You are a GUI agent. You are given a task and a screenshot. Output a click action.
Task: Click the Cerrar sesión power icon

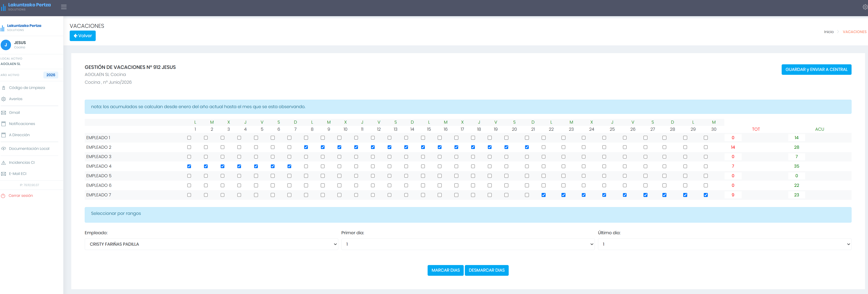[x=3, y=196]
